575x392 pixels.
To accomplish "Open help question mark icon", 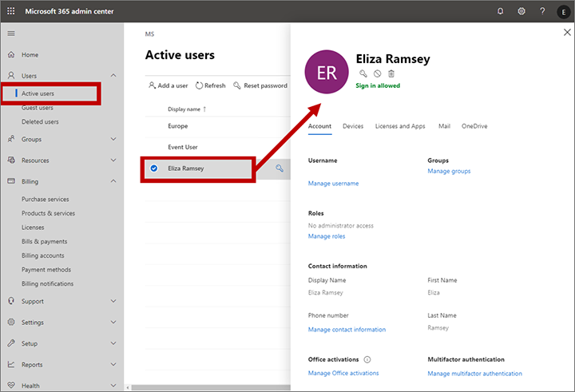I will pyautogui.click(x=542, y=11).
